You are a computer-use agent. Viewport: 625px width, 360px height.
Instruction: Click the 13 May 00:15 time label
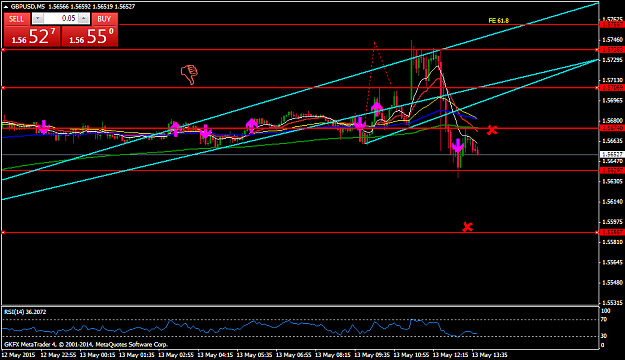[97, 355]
